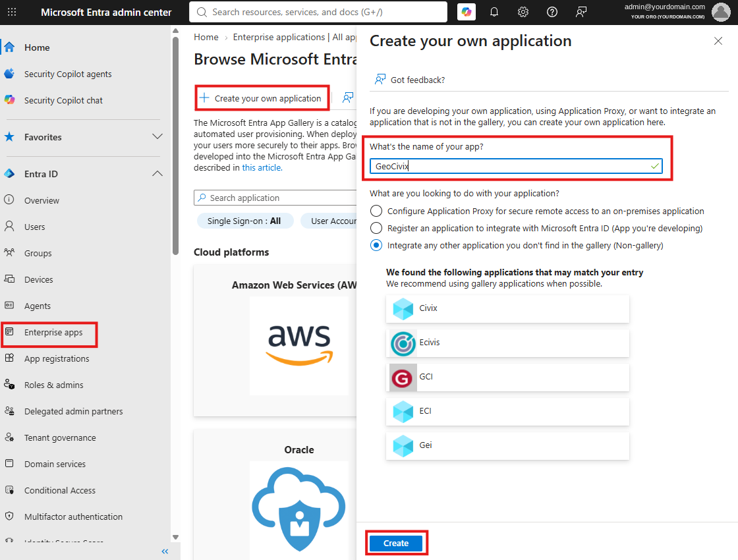Click the Multifactor authentication shield icon
Screen dimensions: 738x560
tap(9, 517)
